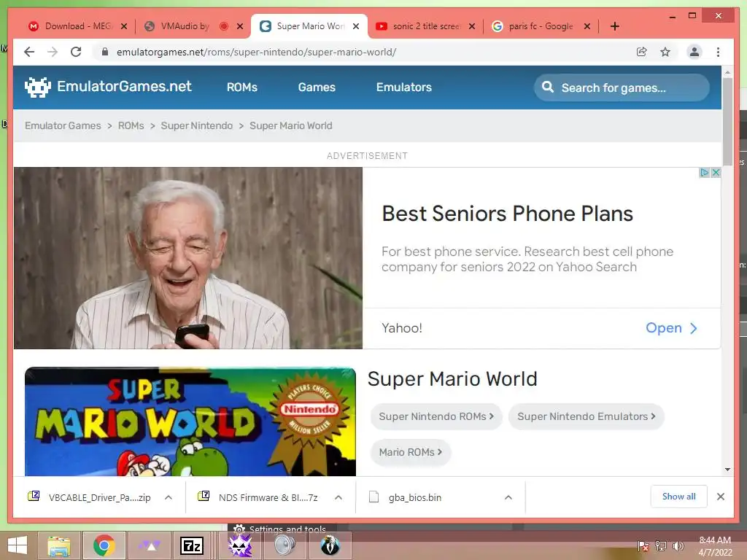Click the AdChoices triangle icon on the ad

click(x=704, y=172)
